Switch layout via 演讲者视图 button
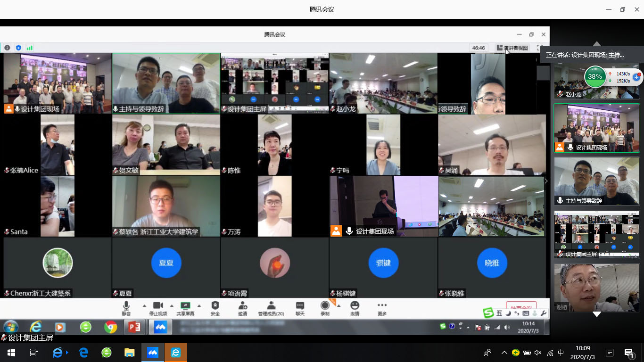The image size is (644, 362). (x=512, y=48)
